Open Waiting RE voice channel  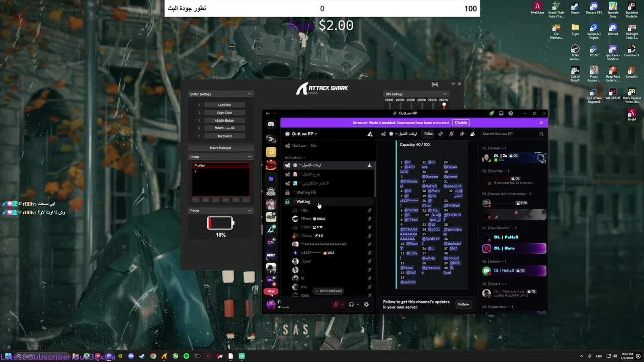click(x=329, y=192)
